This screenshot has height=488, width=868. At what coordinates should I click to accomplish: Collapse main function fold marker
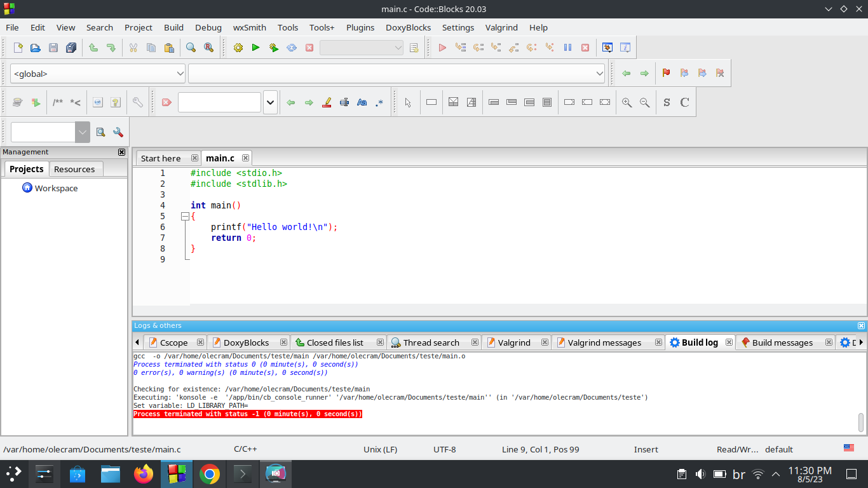(185, 216)
